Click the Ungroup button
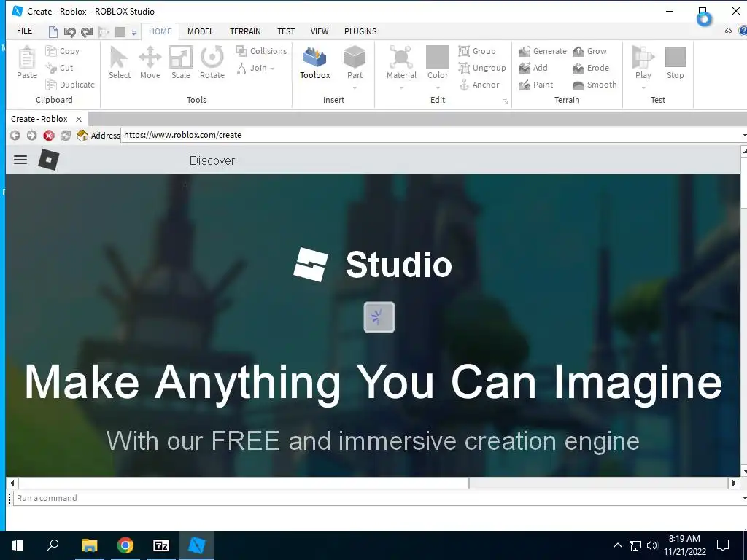The image size is (747, 560). tap(482, 68)
